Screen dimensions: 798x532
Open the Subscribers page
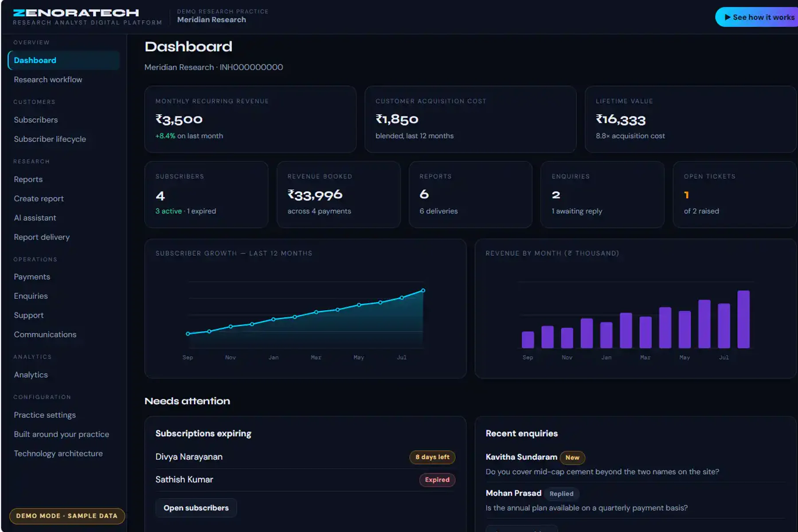coord(36,120)
